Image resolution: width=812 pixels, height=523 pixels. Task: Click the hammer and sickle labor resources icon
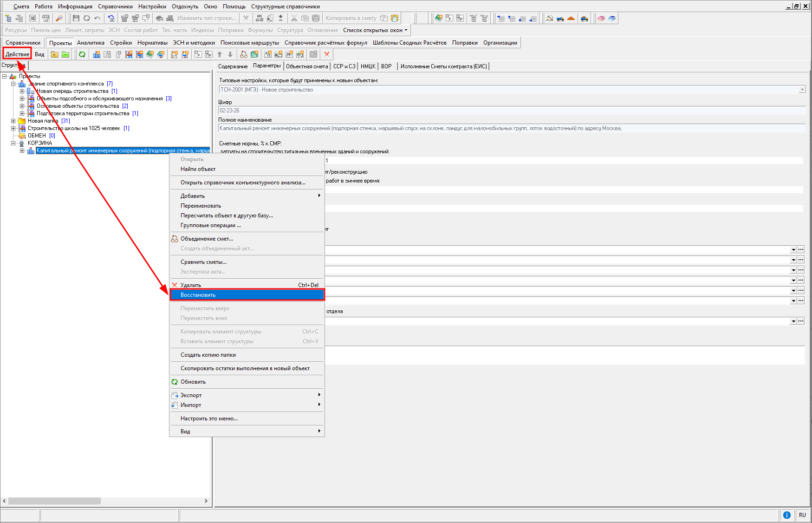coord(550,18)
